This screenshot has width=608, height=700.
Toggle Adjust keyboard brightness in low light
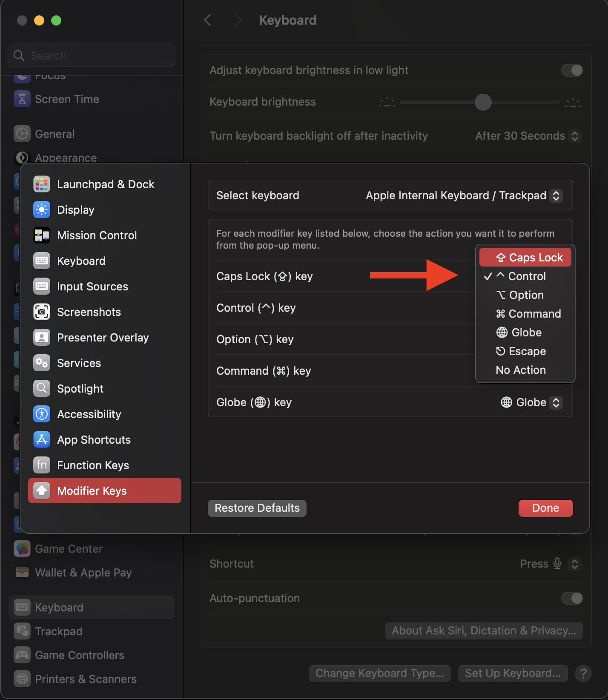[572, 70]
